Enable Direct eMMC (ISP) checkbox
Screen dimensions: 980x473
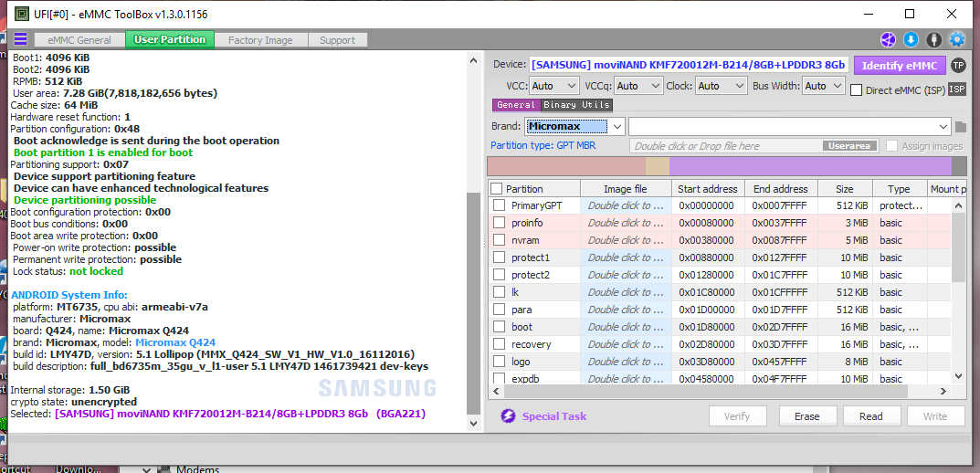(x=857, y=90)
